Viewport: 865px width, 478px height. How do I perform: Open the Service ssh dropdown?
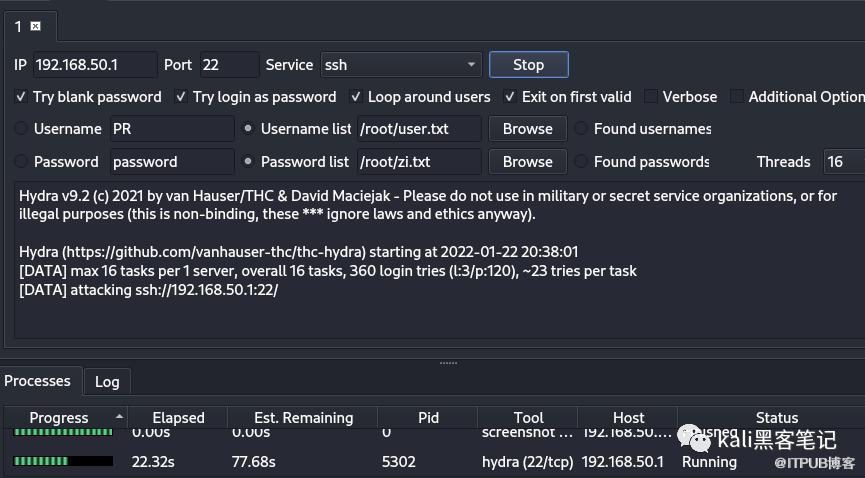point(472,65)
